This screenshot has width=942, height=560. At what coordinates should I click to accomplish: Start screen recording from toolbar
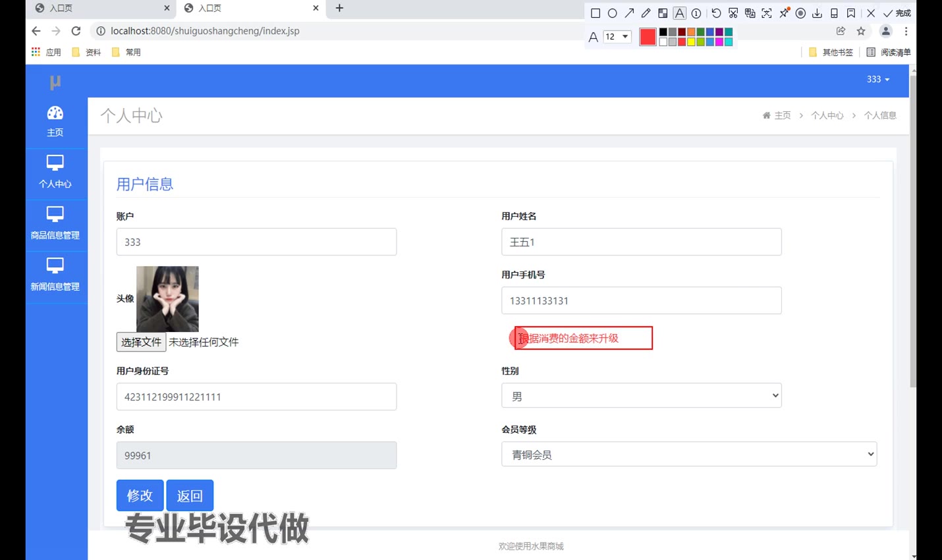[x=800, y=13]
